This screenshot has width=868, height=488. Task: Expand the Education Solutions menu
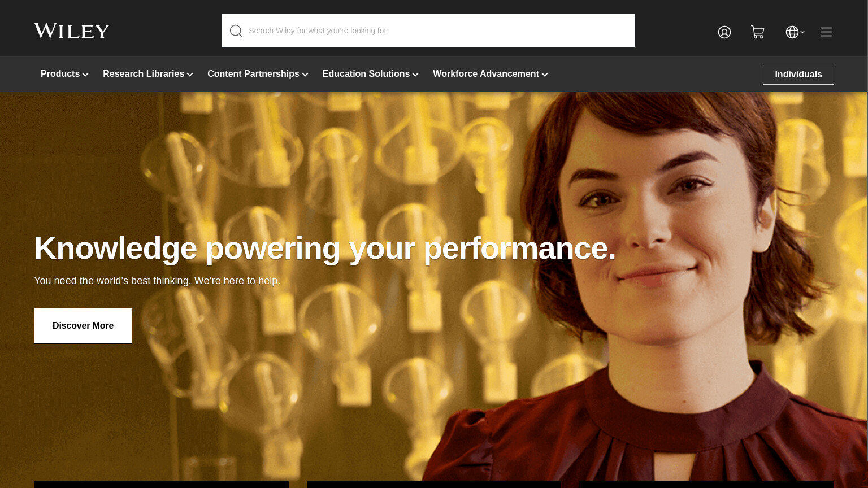[x=371, y=74]
